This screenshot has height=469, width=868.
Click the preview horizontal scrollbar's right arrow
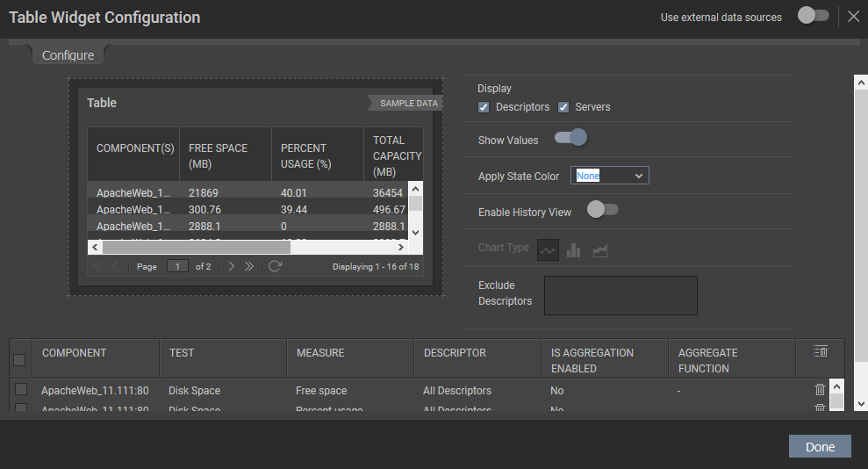tap(401, 247)
